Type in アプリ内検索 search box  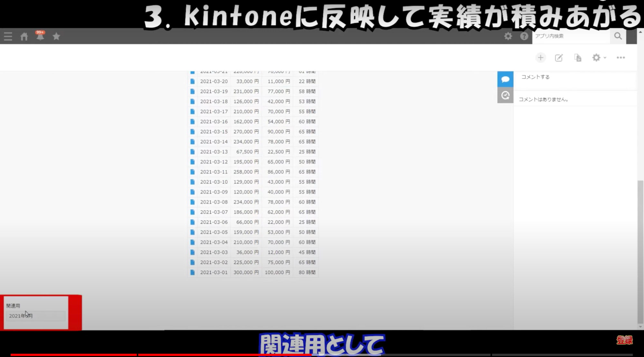[571, 36]
